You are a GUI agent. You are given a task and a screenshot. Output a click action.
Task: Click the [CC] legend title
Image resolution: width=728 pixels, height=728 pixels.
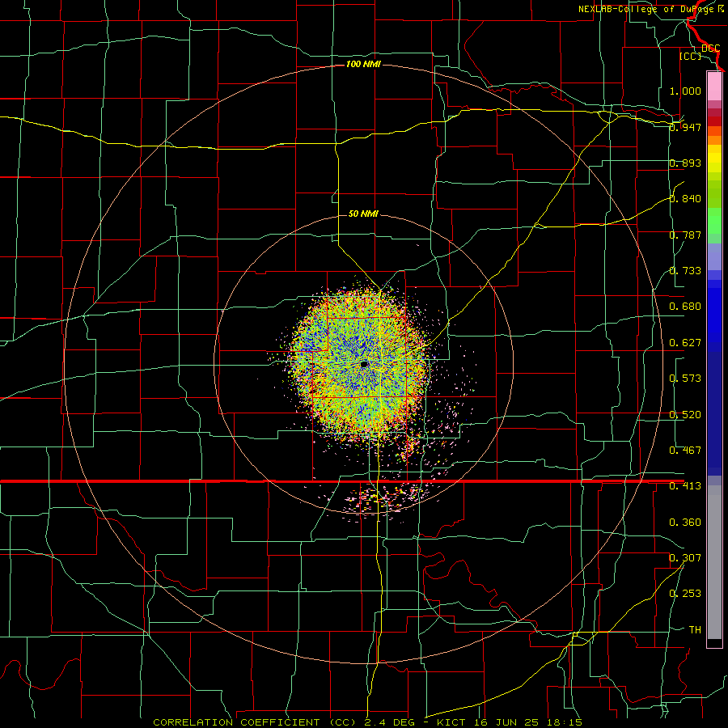coord(691,56)
